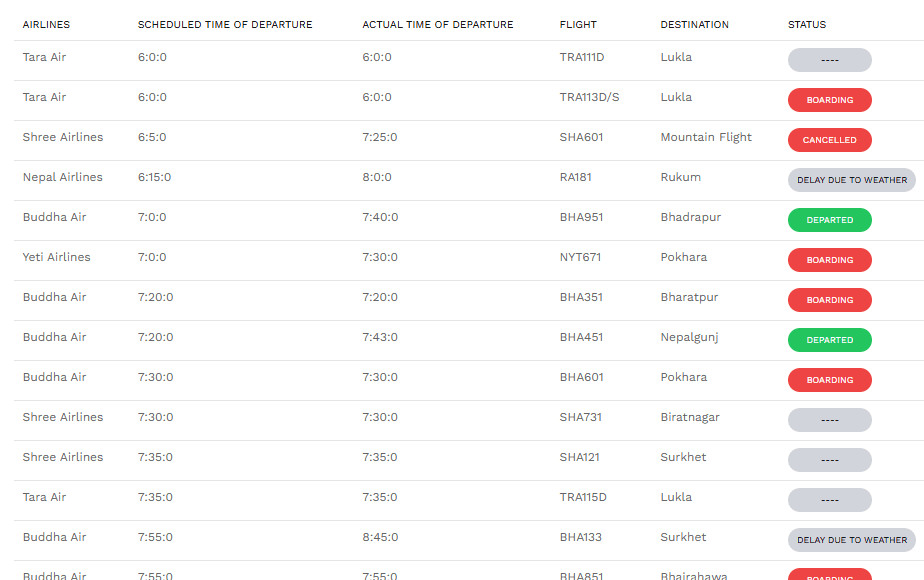Select weather delay badge for flight BHA133
This screenshot has width=924, height=580.
point(851,540)
